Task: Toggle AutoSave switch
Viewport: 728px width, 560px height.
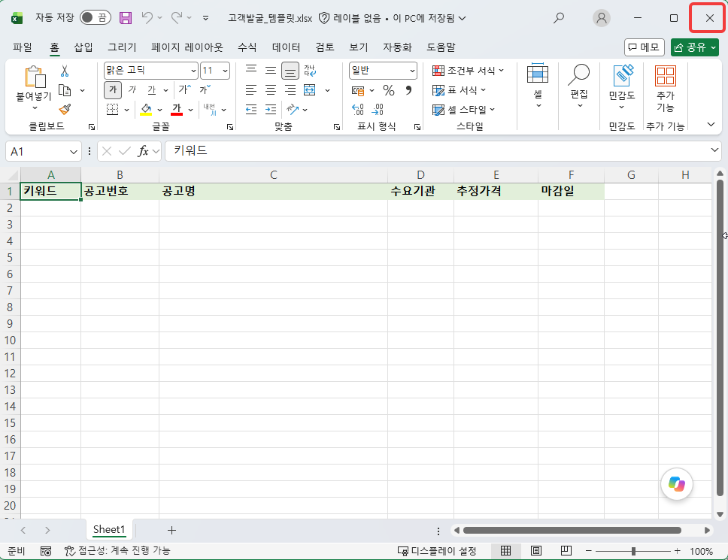Action: point(96,18)
